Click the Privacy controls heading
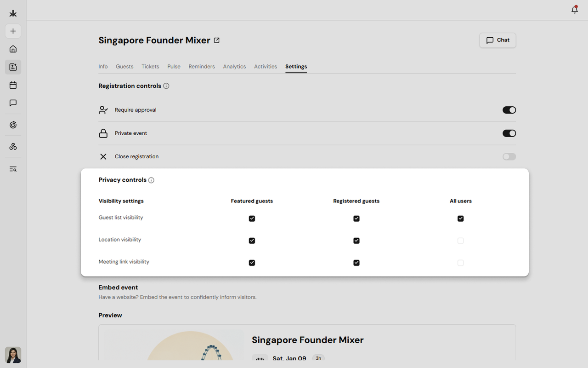Viewport: 588px width, 368px height. point(122,180)
